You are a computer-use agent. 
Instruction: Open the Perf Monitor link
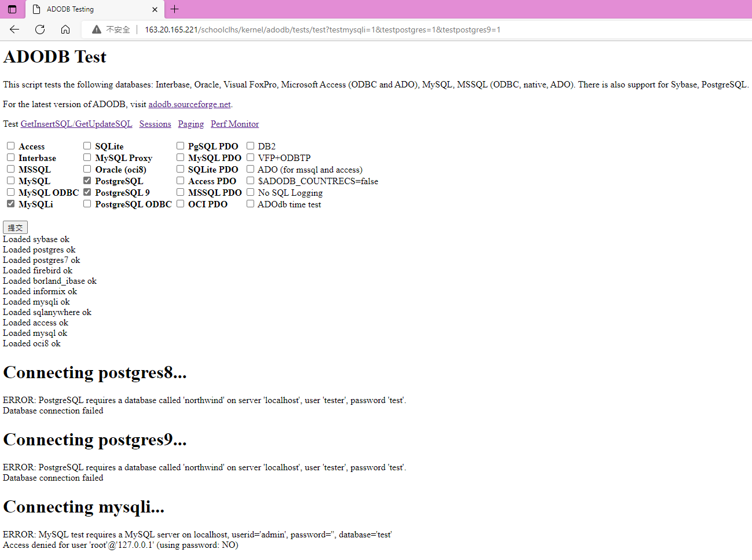click(235, 124)
